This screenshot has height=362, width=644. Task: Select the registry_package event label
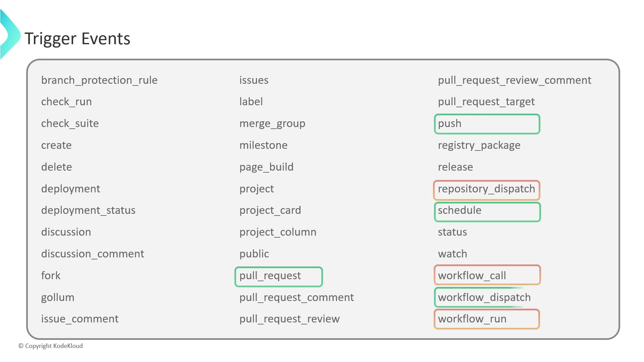click(x=479, y=145)
